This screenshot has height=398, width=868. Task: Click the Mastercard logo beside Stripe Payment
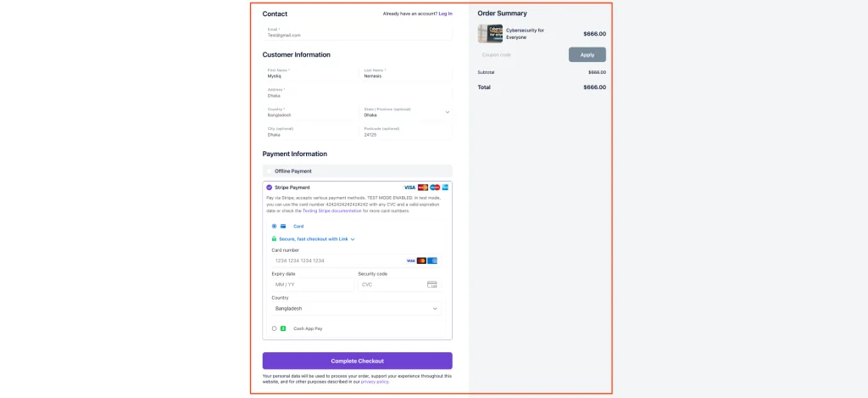click(422, 187)
